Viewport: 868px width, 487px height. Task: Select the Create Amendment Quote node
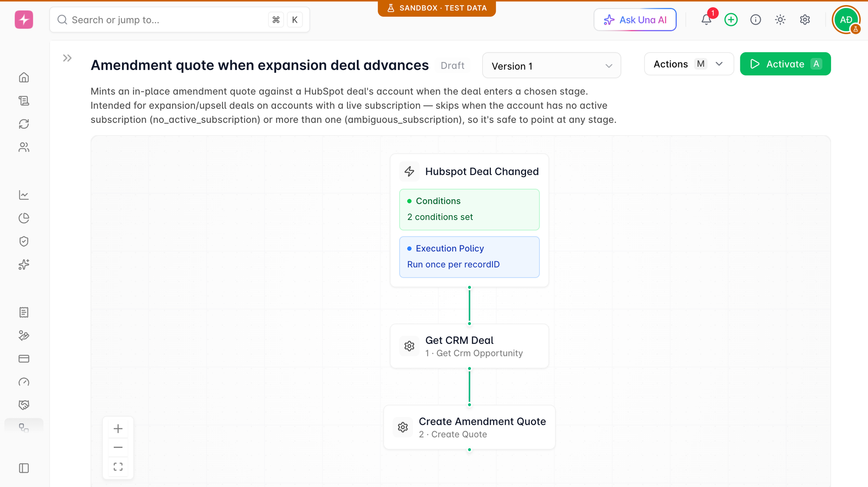[469, 428]
